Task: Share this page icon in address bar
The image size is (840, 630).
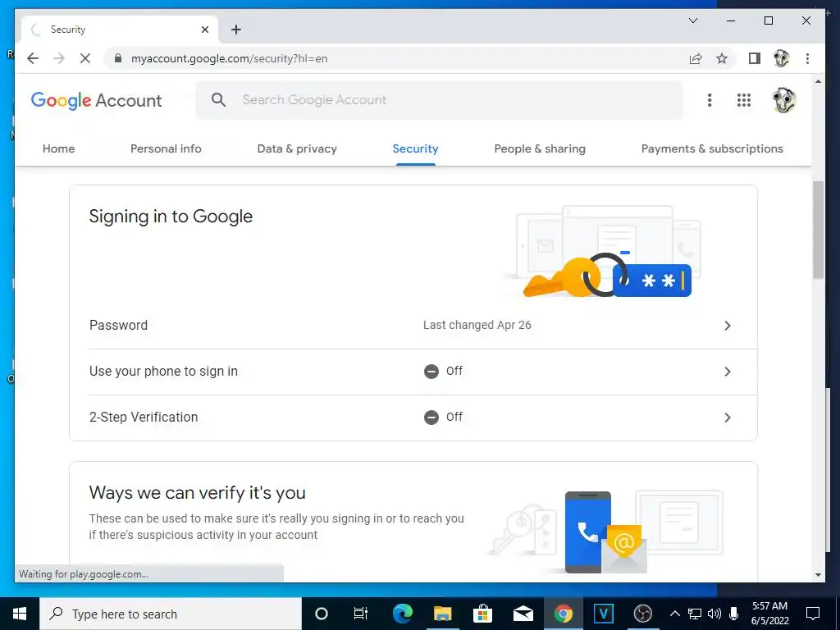Action: coord(696,58)
